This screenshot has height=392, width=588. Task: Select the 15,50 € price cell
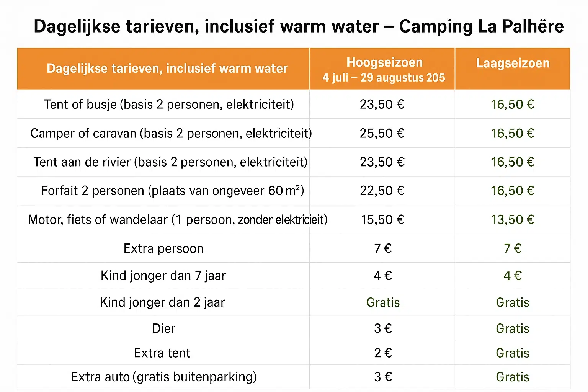tap(382, 220)
